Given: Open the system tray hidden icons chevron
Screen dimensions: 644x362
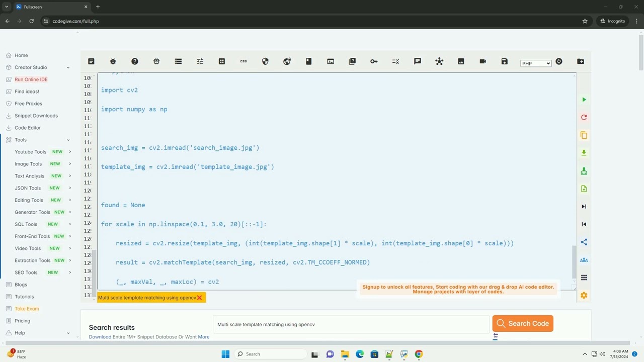Looking at the screenshot, I should tap(585, 354).
